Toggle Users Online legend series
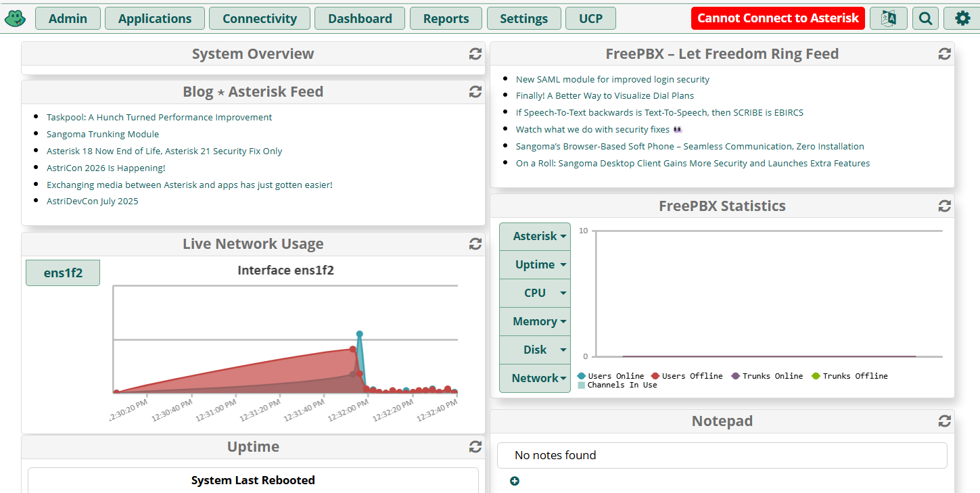Screen dimensions: 980x493 [611, 376]
